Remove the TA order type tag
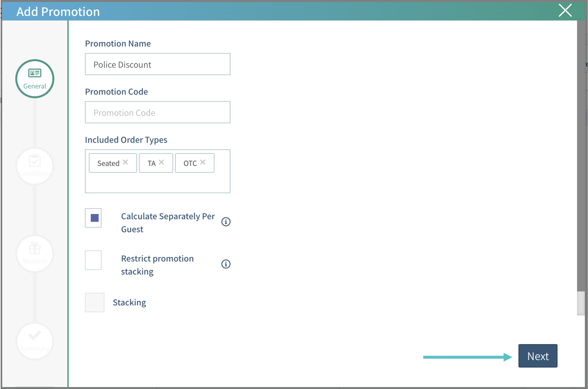 (161, 162)
